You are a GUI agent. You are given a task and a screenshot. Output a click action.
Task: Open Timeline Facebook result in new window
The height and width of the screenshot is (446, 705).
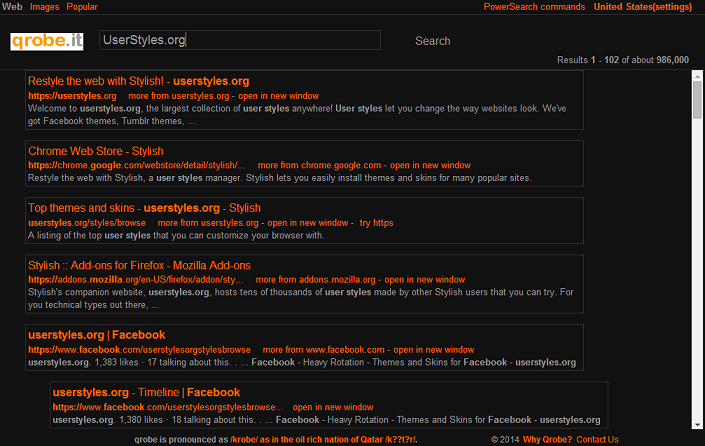pyautogui.click(x=333, y=407)
